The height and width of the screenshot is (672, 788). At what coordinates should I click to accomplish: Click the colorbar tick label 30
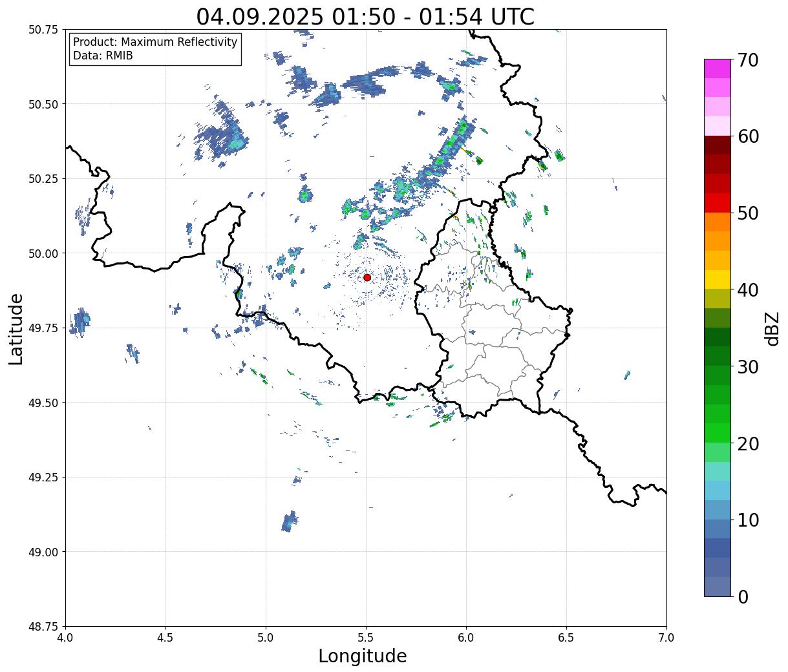pos(748,367)
